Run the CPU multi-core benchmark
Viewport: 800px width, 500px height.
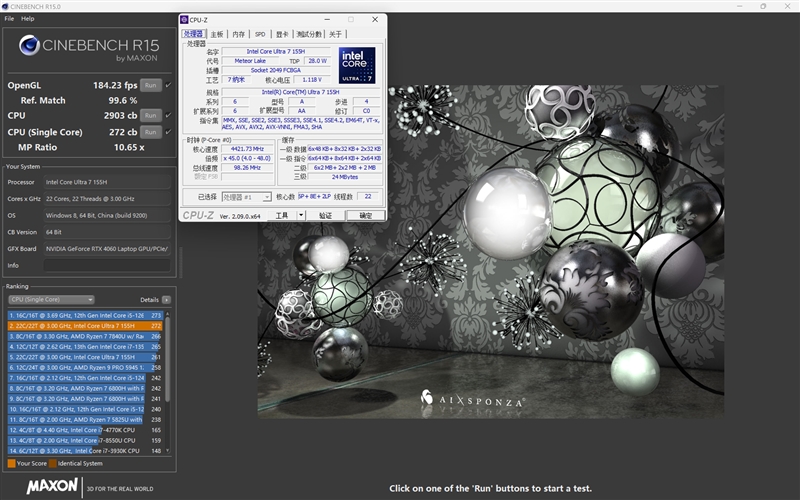coord(151,115)
